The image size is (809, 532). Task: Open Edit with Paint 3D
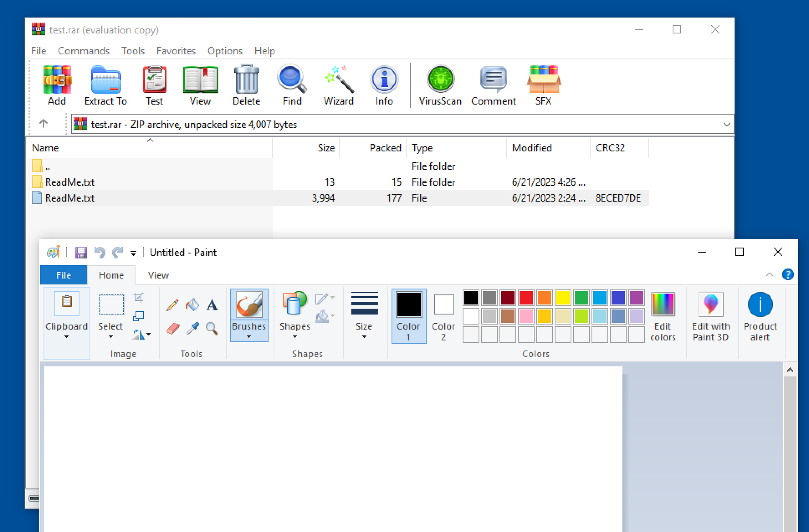click(x=711, y=317)
